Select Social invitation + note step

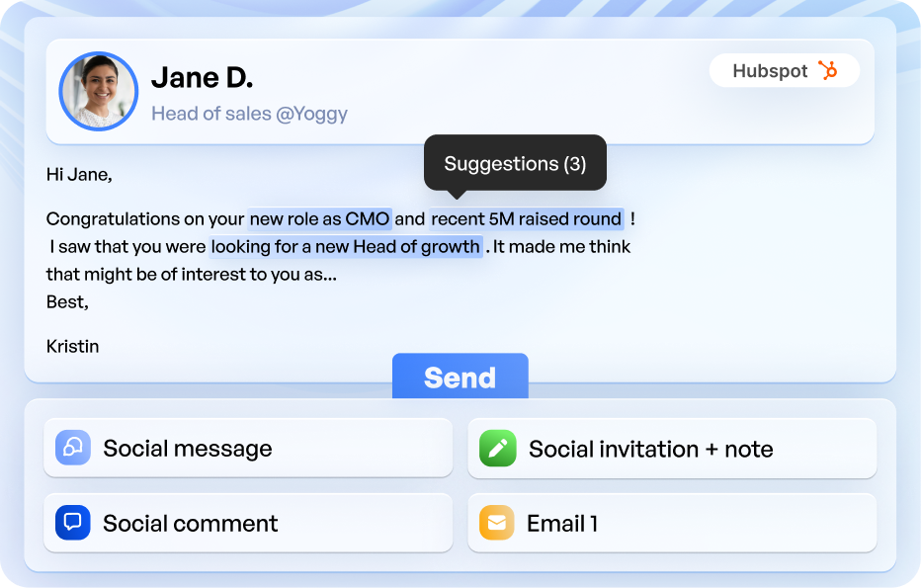[672, 449]
